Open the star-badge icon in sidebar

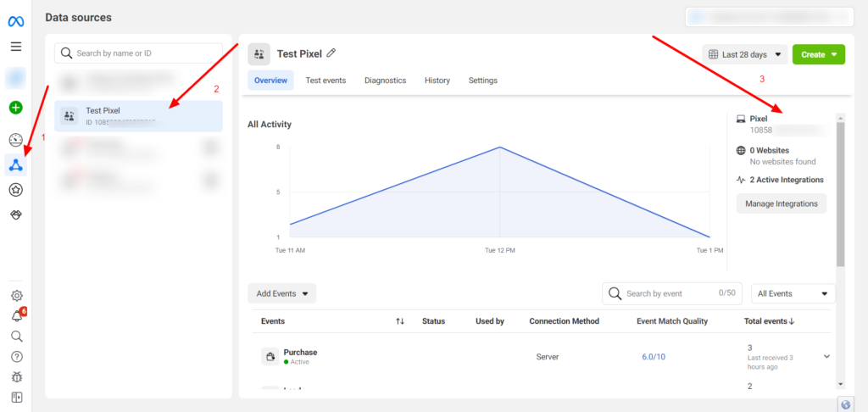point(16,190)
